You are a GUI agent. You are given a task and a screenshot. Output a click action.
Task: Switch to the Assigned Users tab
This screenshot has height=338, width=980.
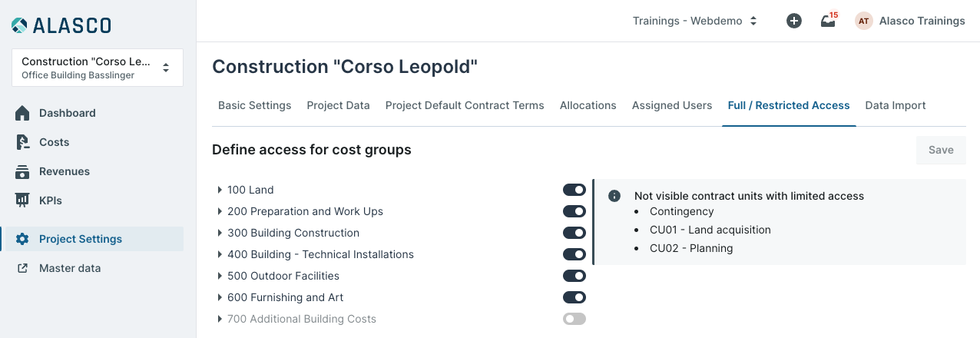tap(672, 105)
